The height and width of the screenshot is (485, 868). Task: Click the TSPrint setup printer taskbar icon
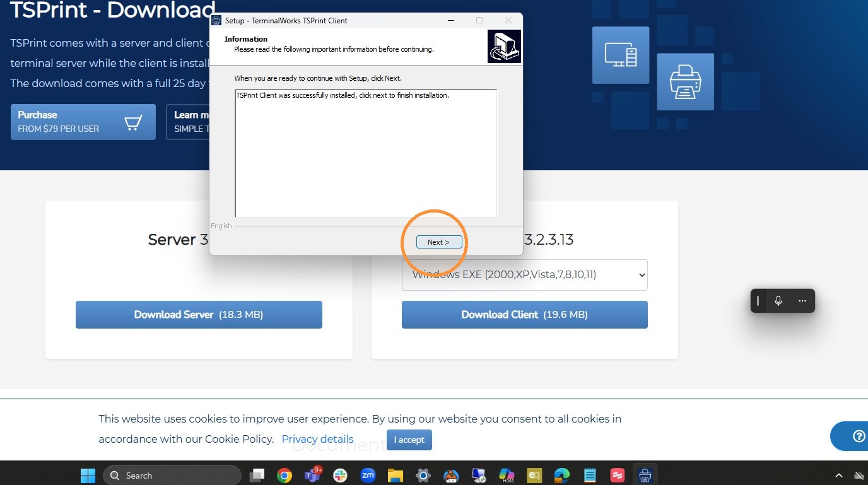tap(645, 476)
